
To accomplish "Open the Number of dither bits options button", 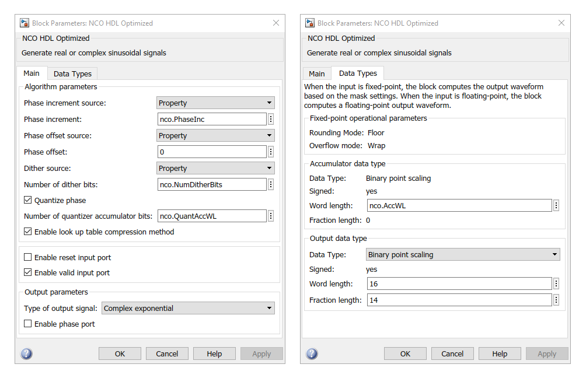I will (271, 184).
